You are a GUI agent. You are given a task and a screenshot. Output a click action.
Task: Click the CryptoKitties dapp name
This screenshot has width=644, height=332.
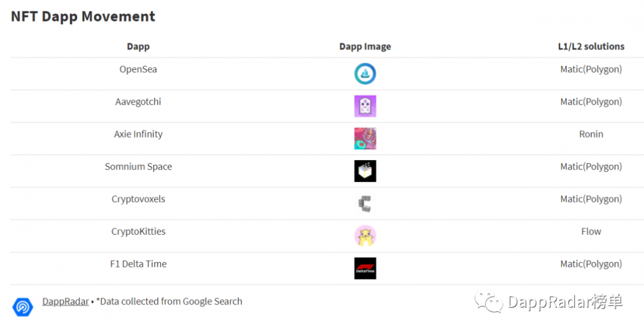[138, 232]
